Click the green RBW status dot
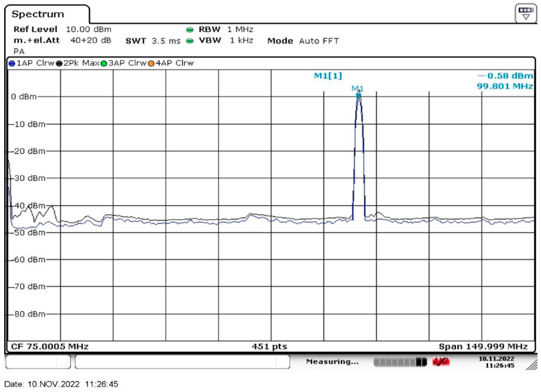 pos(190,30)
